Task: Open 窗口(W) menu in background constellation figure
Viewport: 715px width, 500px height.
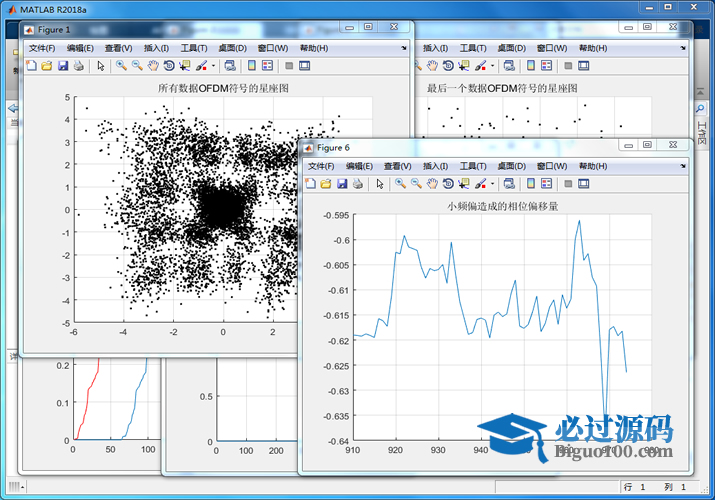Action: [552, 48]
